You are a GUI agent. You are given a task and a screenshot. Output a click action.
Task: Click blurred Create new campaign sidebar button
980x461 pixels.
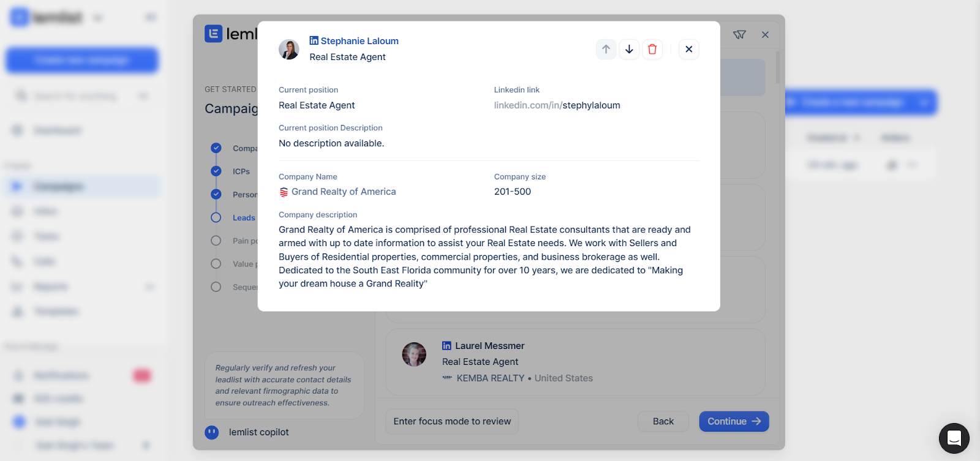coord(82,60)
